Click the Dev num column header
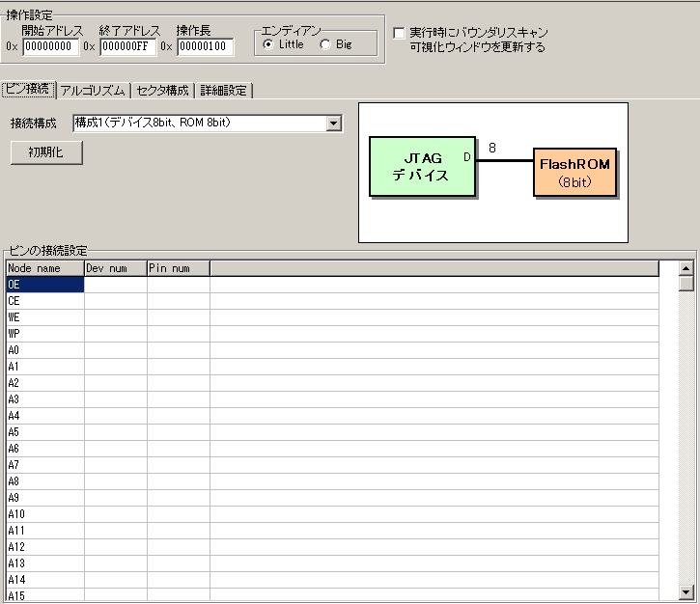This screenshot has width=700, height=604. coord(115,268)
